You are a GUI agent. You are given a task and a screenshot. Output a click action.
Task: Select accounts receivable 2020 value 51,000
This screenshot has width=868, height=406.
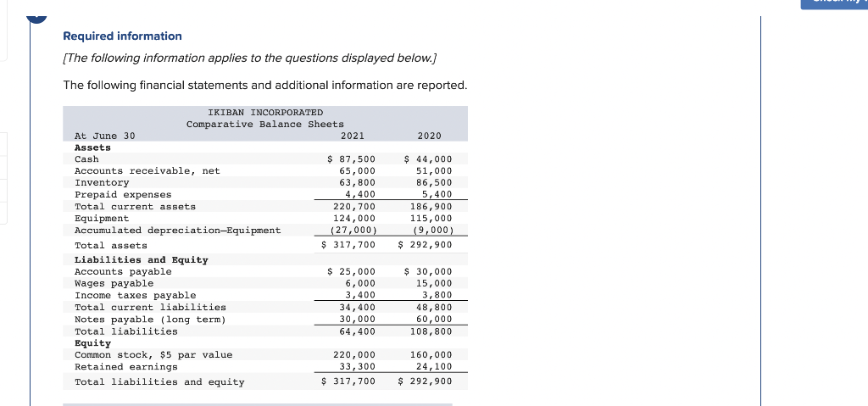(x=434, y=171)
